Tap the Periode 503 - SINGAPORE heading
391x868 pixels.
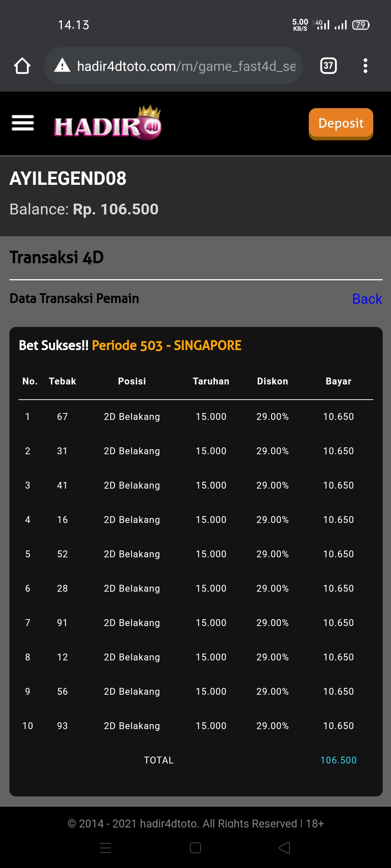pyautogui.click(x=167, y=345)
